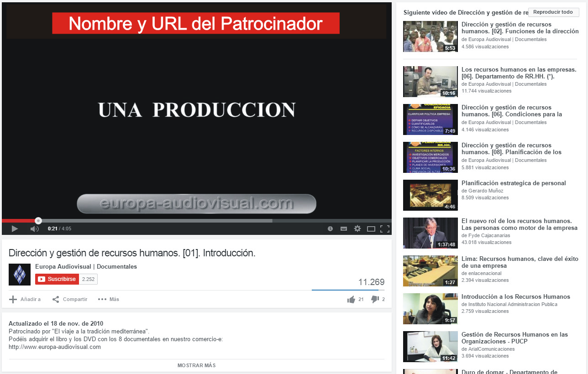Image resolution: width=588 pixels, height=374 pixels.
Task: Click the red Suscribirse button
Action: point(57,279)
